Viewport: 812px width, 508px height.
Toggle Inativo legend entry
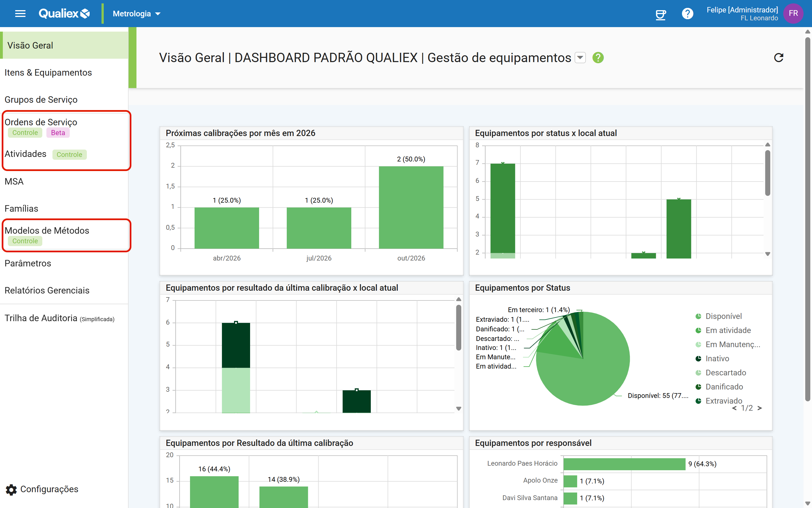[x=712, y=358]
